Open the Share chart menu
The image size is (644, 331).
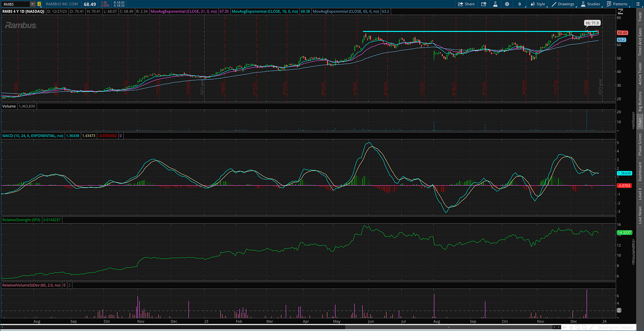click(466, 4)
